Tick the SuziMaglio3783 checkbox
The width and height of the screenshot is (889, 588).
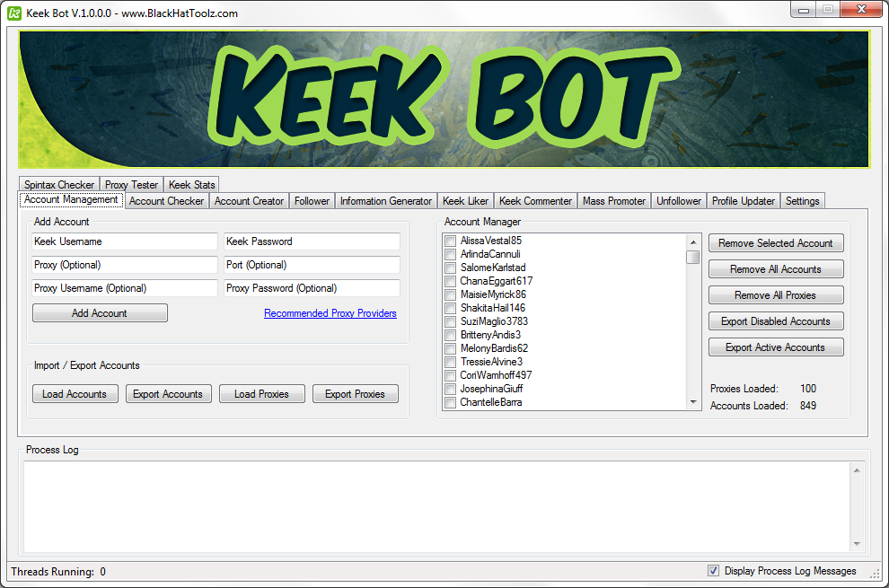tap(450, 321)
